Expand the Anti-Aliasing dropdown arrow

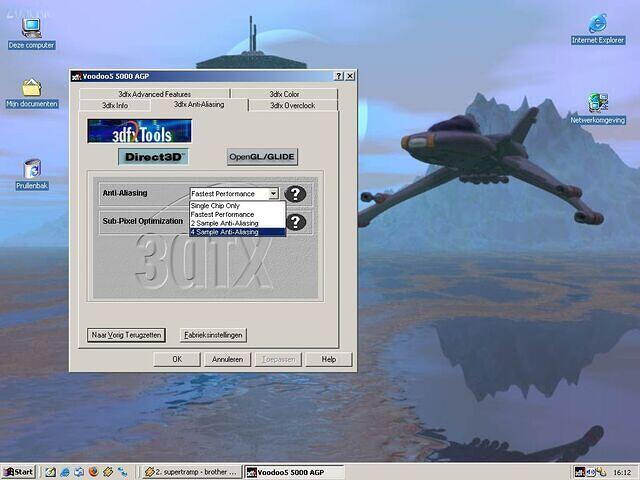tap(273, 193)
